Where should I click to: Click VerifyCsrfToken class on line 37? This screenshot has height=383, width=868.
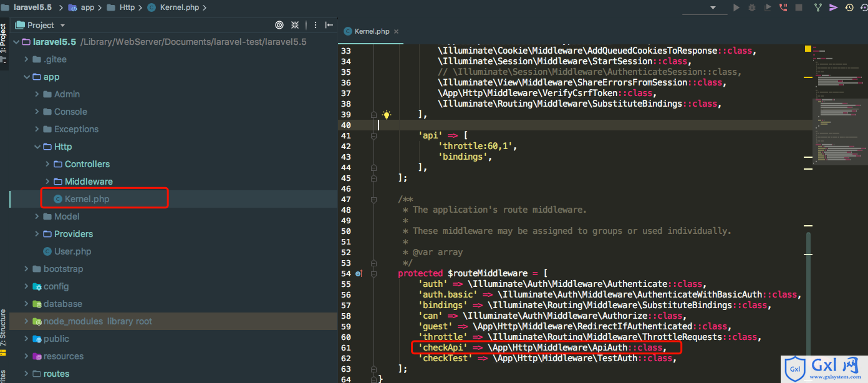579,93
